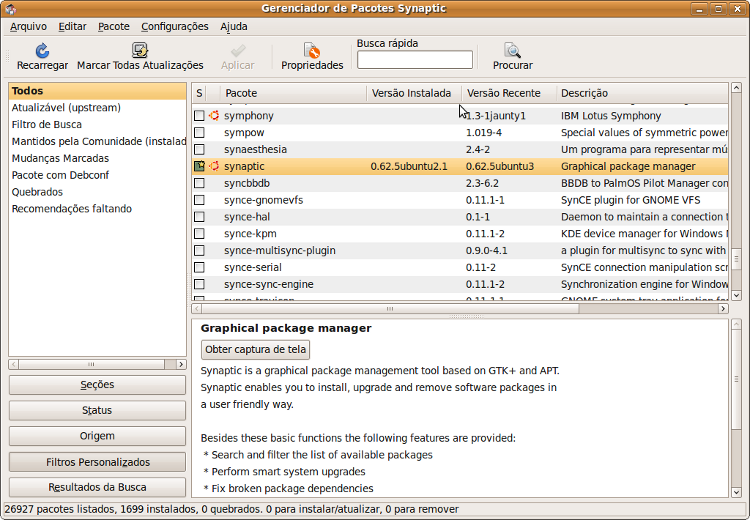Open the Configurações menu
This screenshot has height=520, width=750.
point(175,26)
